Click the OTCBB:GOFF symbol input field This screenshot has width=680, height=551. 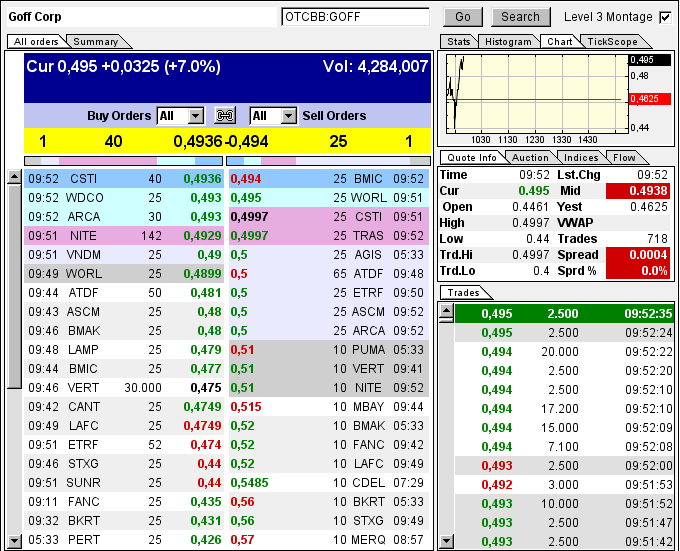point(356,17)
